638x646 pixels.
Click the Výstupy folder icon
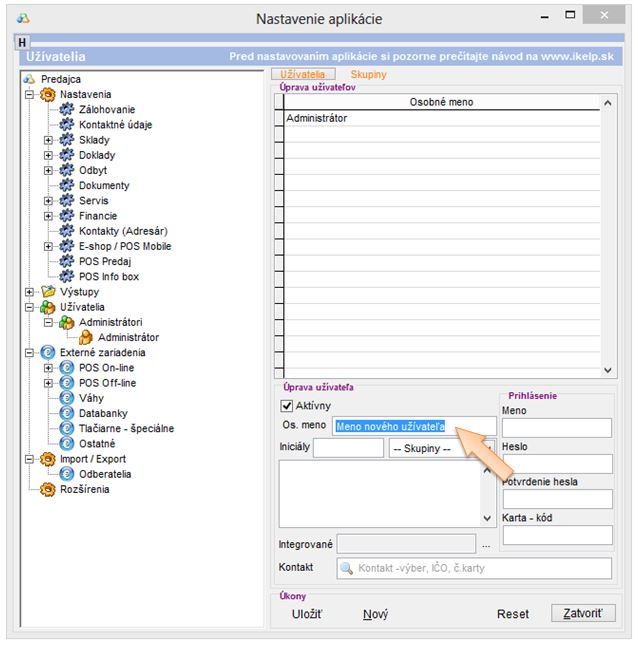click(47, 291)
